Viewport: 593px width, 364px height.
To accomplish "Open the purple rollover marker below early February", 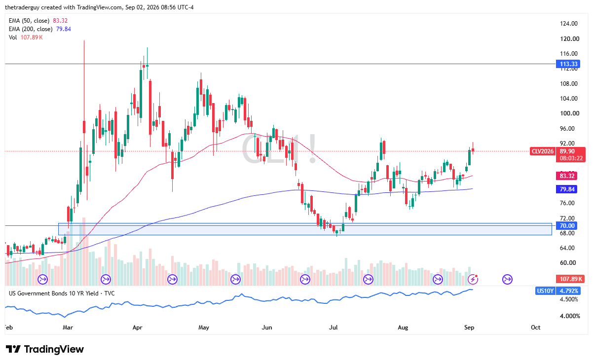I will 42,280.
